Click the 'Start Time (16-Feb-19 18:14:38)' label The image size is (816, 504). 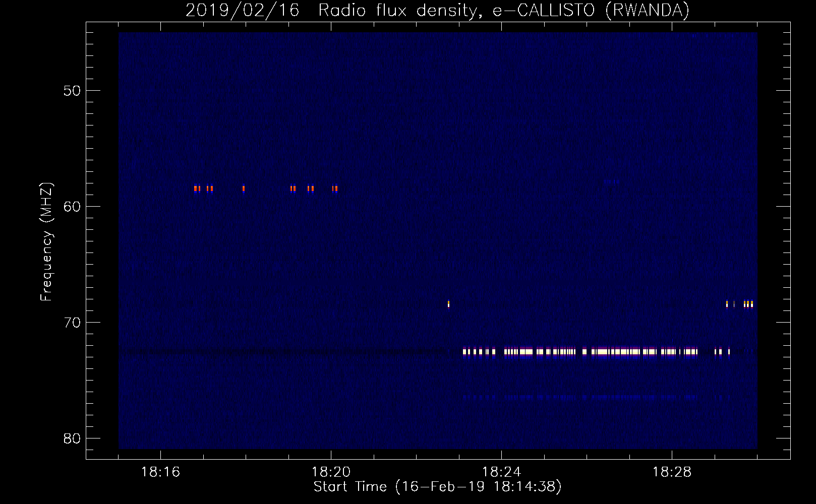tap(437, 487)
